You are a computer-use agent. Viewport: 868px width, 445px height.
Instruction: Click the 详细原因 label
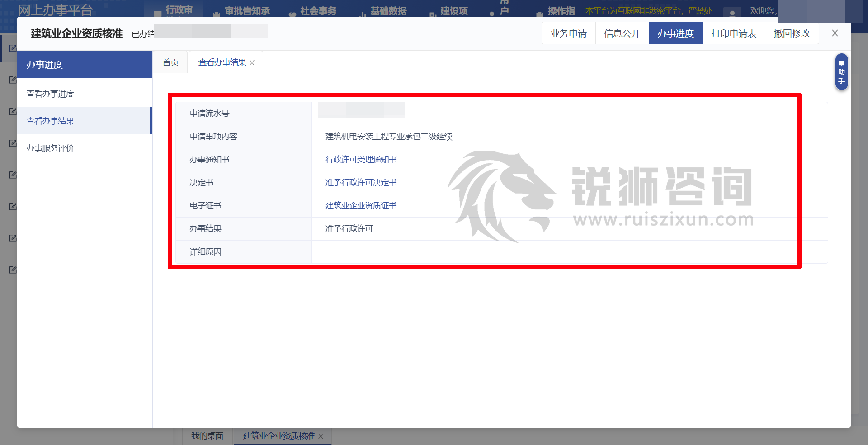pos(205,252)
